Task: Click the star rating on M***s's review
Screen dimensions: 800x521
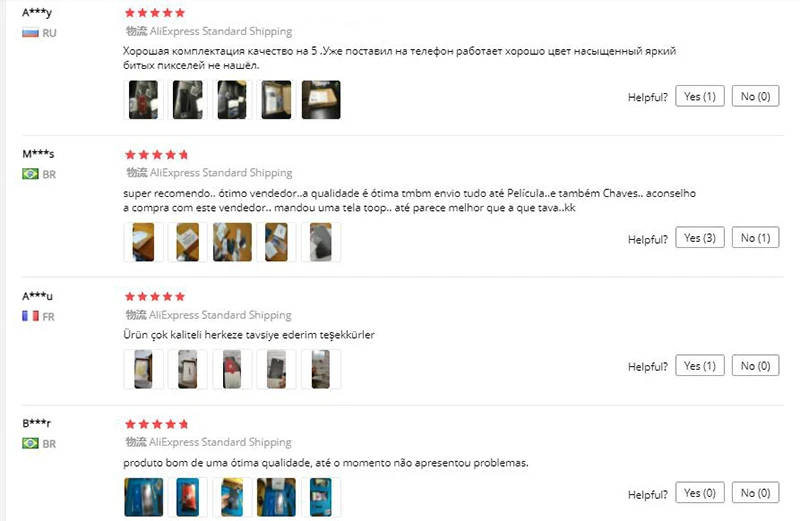Action: click(157, 155)
